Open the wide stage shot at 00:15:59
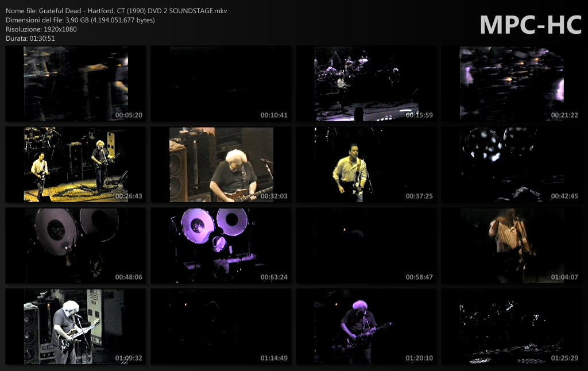The image size is (588, 371). (x=366, y=84)
